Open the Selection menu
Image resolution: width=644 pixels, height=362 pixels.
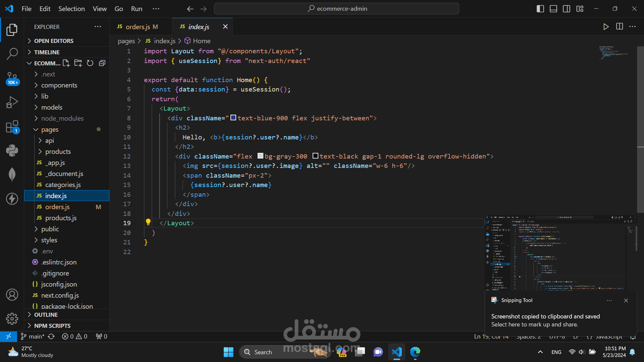pyautogui.click(x=71, y=9)
